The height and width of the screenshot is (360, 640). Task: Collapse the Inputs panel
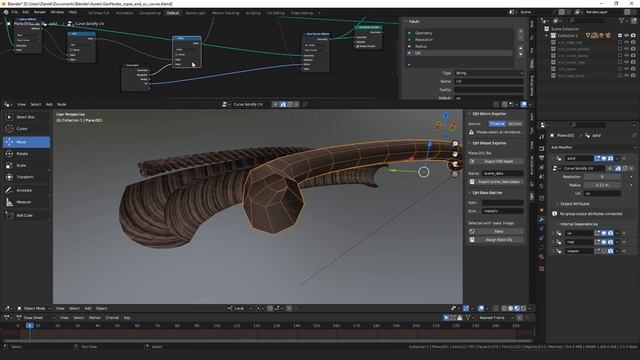(406, 22)
